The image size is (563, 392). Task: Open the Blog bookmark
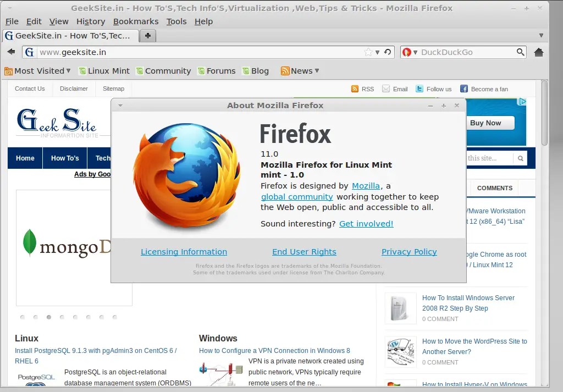tap(255, 71)
